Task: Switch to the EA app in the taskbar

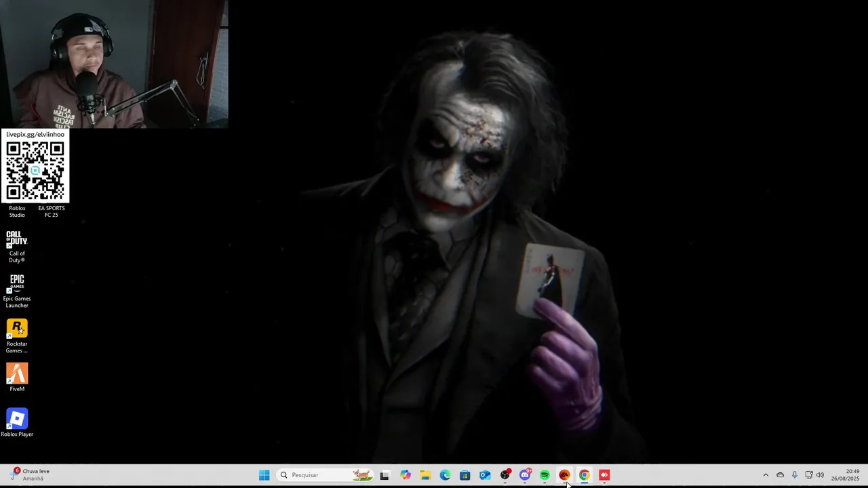Action: click(x=564, y=475)
